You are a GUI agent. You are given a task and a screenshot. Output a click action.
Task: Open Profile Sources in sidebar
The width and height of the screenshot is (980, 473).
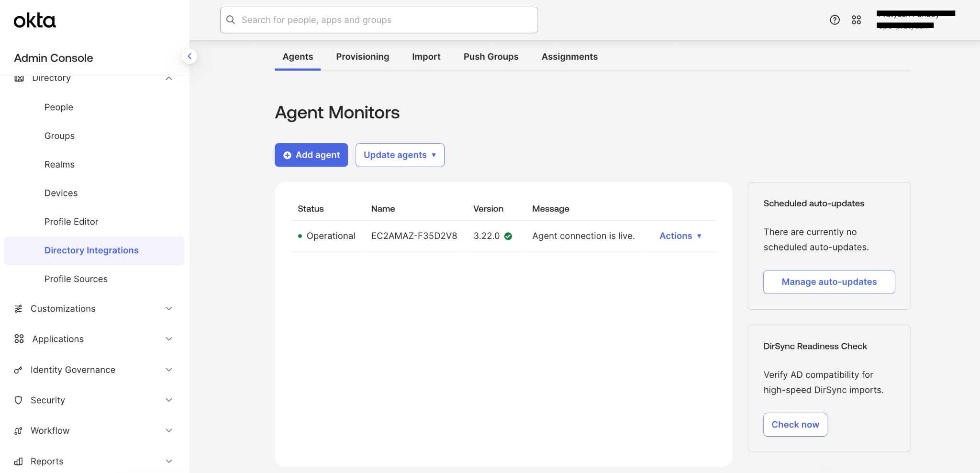point(76,279)
